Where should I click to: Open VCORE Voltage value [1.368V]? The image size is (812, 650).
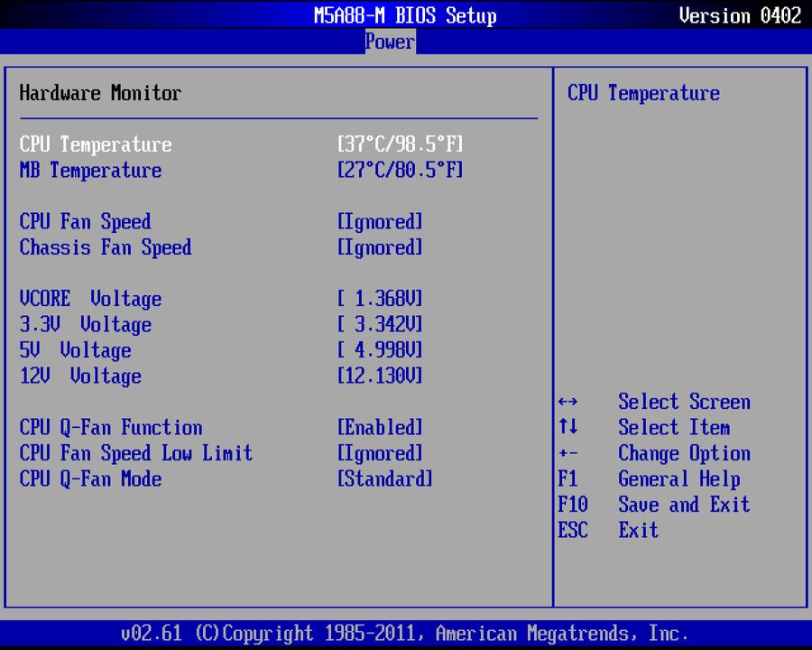(x=380, y=299)
